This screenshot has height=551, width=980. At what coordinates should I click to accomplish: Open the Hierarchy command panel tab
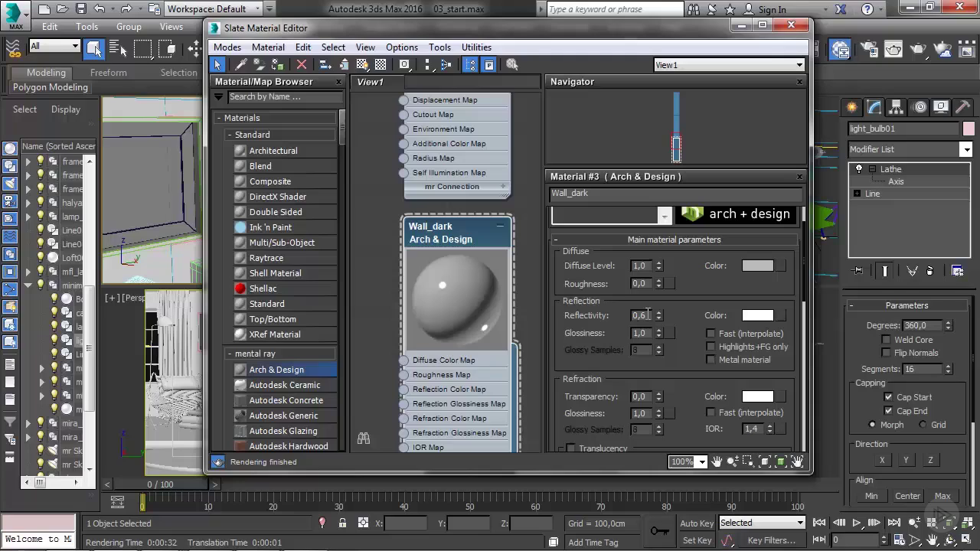tap(897, 107)
